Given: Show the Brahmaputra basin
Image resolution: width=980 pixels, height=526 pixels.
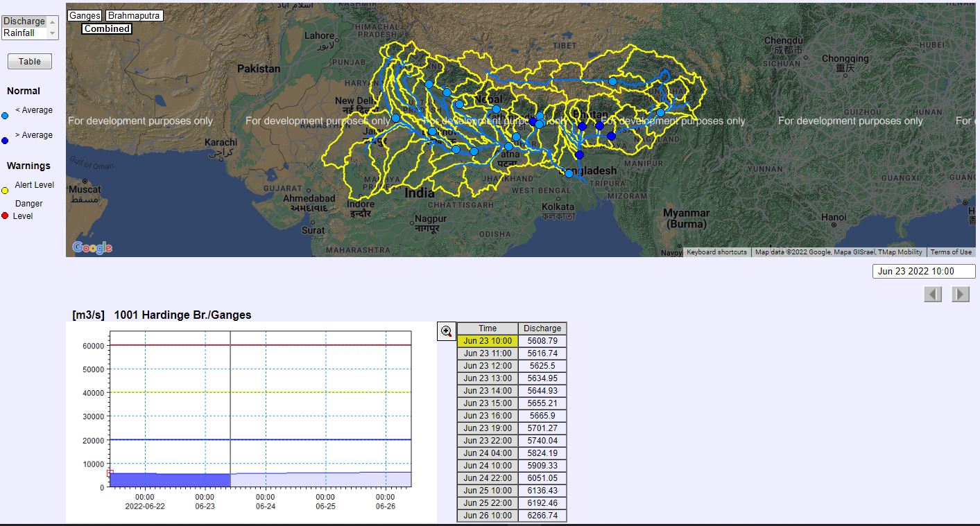Looking at the screenshot, I should point(135,15).
